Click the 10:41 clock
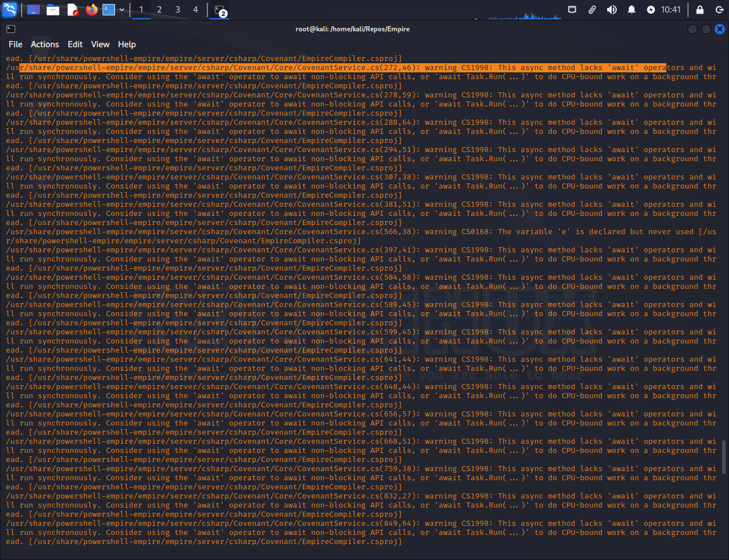Image resolution: width=729 pixels, height=560 pixels. [671, 10]
